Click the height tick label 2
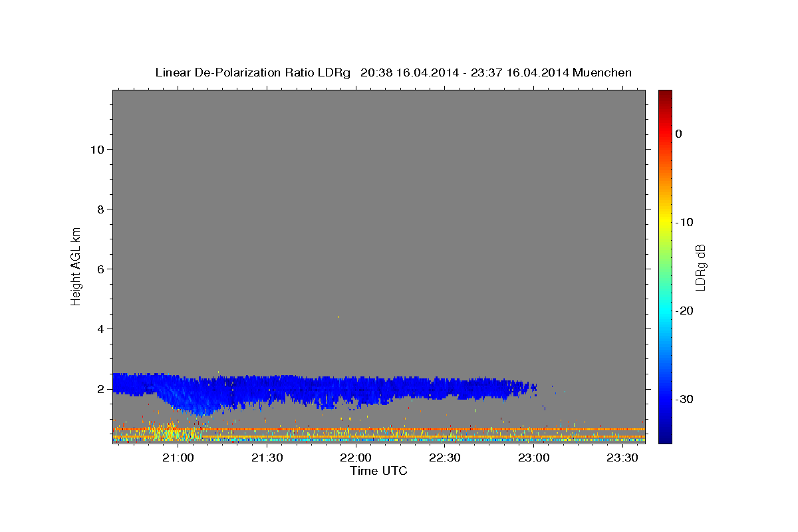This screenshot has height=532, width=798. pyautogui.click(x=100, y=388)
